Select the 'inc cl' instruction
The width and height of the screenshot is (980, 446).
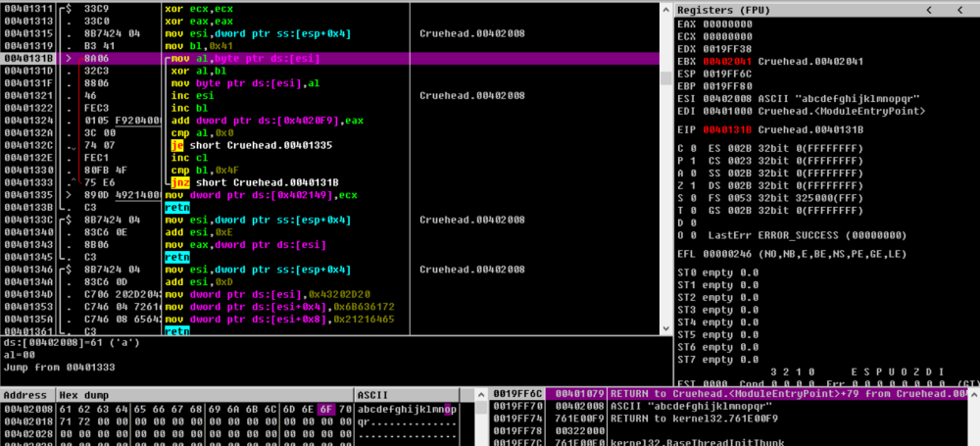(330, 158)
